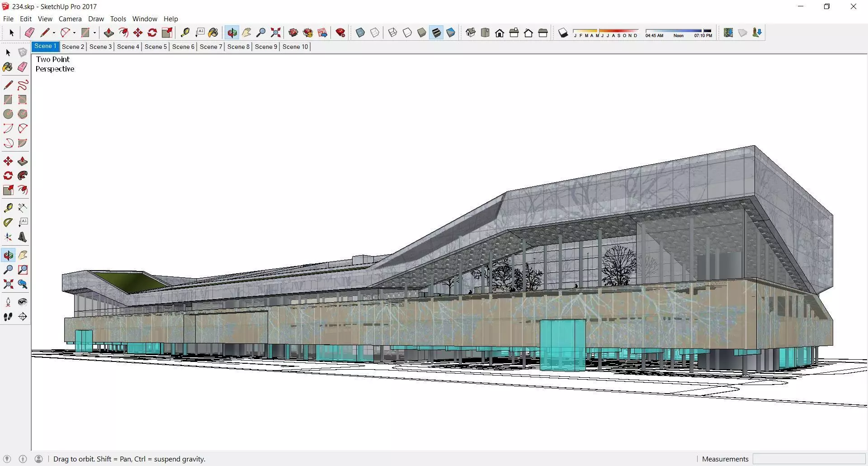This screenshot has width=868, height=466.
Task: Open the Camera menu
Action: click(70, 19)
